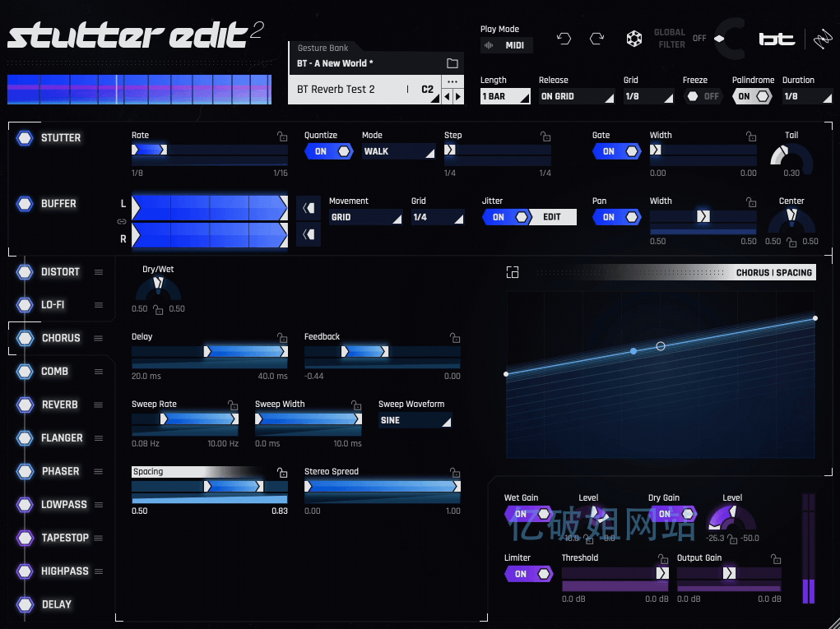Lock the Rate slider with its padlock icon
This screenshot has width=840, height=629.
click(282, 136)
